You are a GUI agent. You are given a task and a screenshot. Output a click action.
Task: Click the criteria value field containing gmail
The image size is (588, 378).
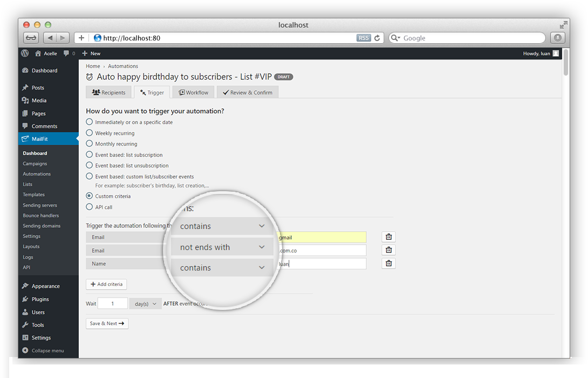coord(322,237)
